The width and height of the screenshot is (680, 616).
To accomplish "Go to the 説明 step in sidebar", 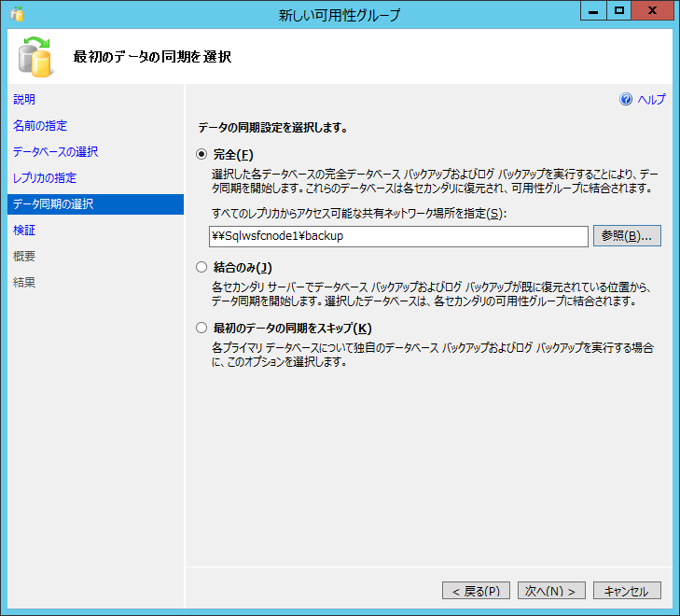I will pyautogui.click(x=24, y=100).
